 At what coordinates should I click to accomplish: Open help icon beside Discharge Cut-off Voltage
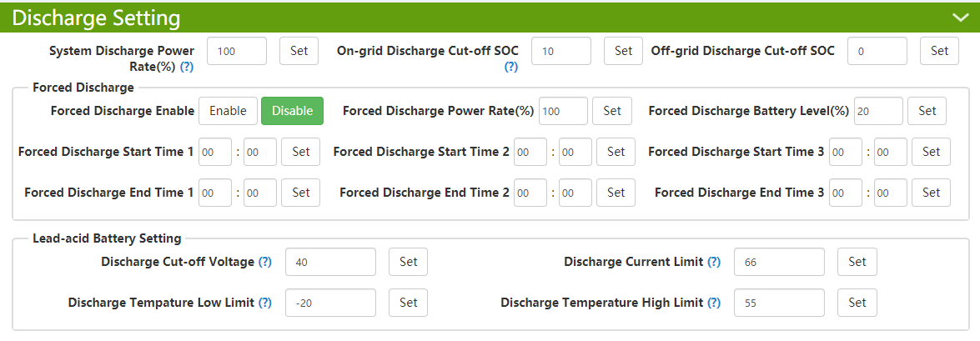[x=265, y=263]
